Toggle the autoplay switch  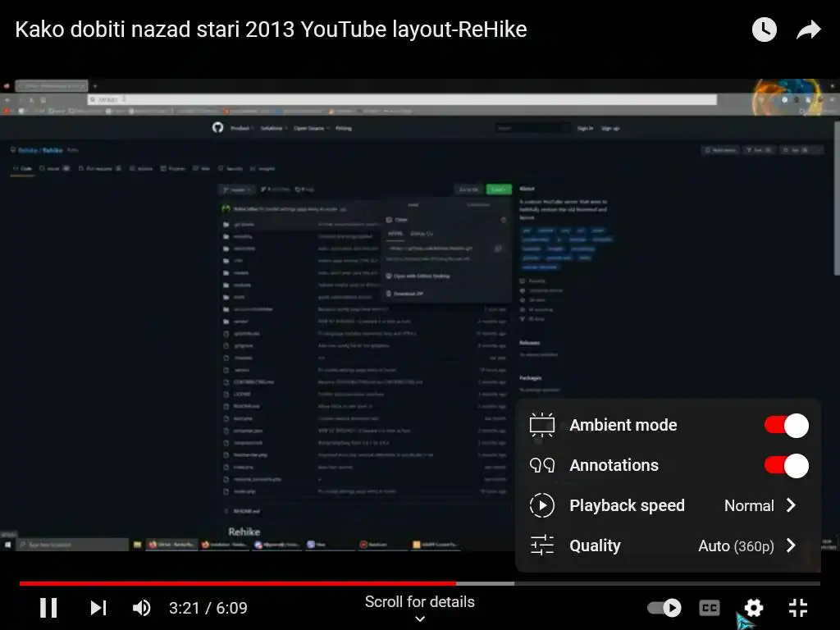pos(664,608)
